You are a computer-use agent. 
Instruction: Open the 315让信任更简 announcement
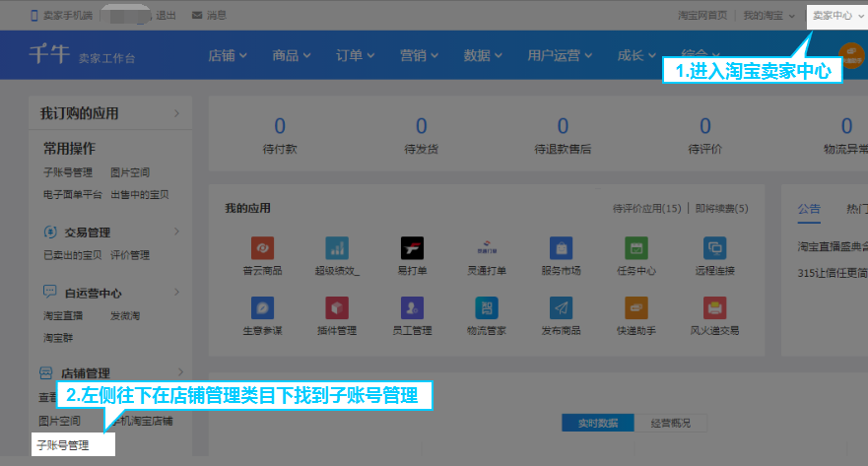pos(833,273)
